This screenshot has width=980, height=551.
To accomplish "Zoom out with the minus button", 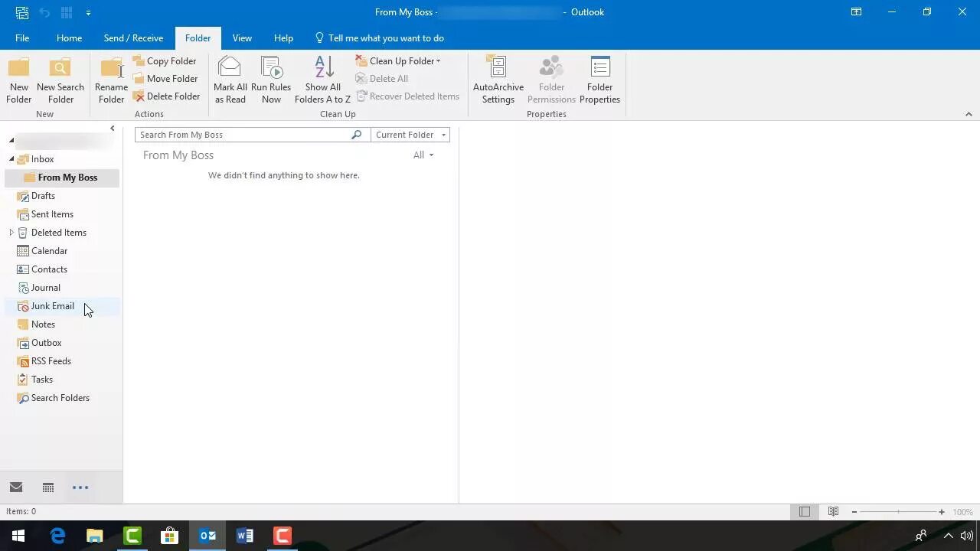I will 854,512.
